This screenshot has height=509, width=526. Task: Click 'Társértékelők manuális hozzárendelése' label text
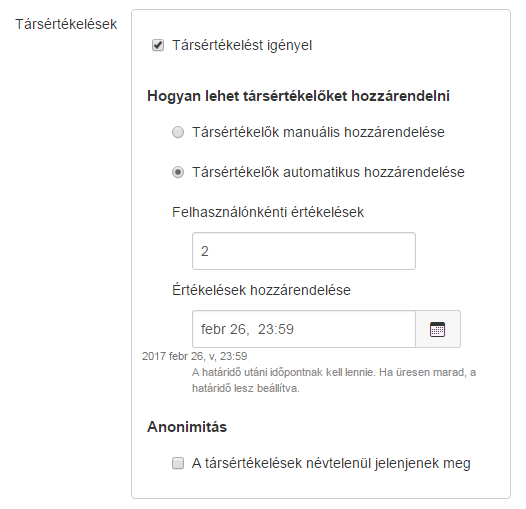click(x=318, y=132)
